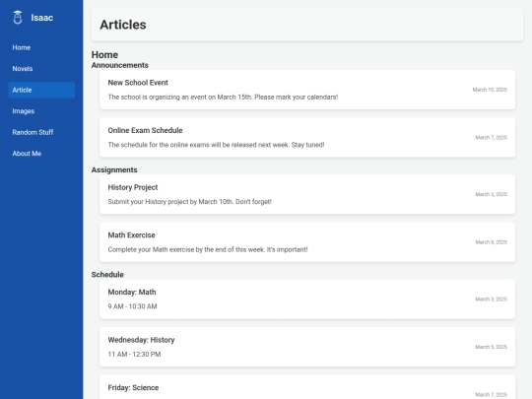Viewport: 532px width, 399px height.
Task: Click the Friday: Science schedule title
Action: (133, 387)
